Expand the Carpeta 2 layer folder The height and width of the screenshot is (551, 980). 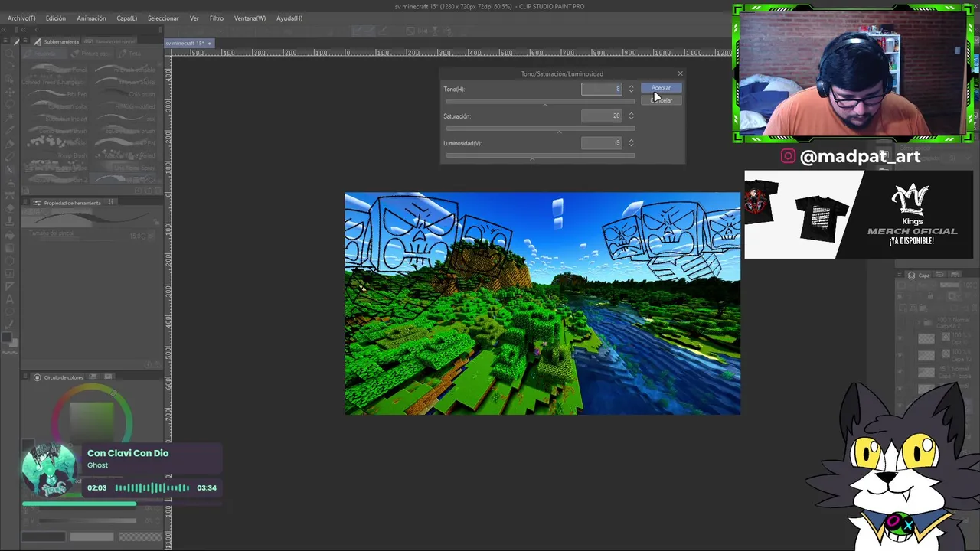pyautogui.click(x=918, y=323)
